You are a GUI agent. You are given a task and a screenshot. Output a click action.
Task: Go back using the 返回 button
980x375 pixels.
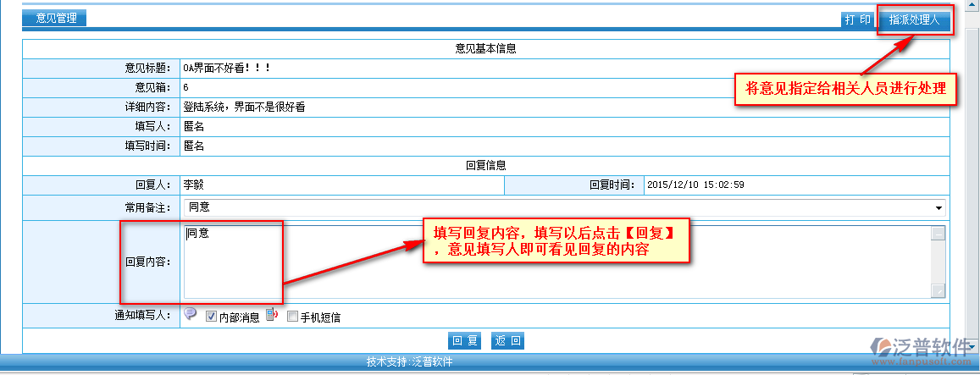click(x=508, y=341)
